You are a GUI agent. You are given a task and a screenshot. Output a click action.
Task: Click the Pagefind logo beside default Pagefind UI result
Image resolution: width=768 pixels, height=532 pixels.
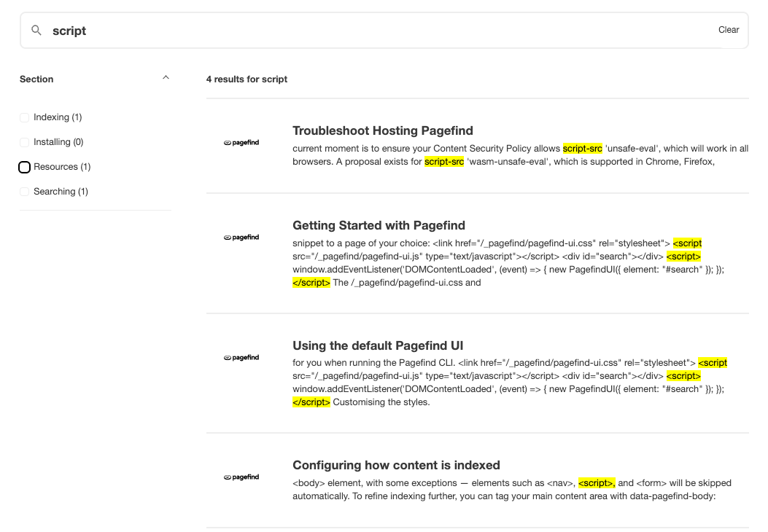click(x=241, y=358)
